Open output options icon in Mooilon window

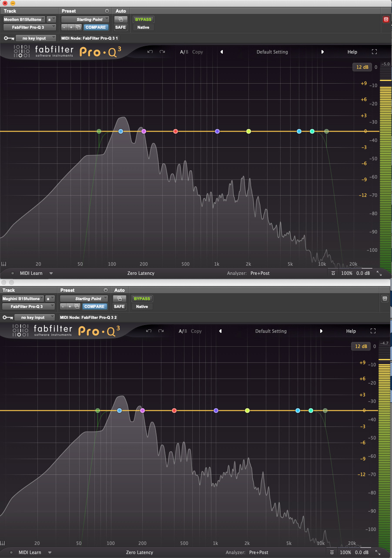(x=333, y=273)
